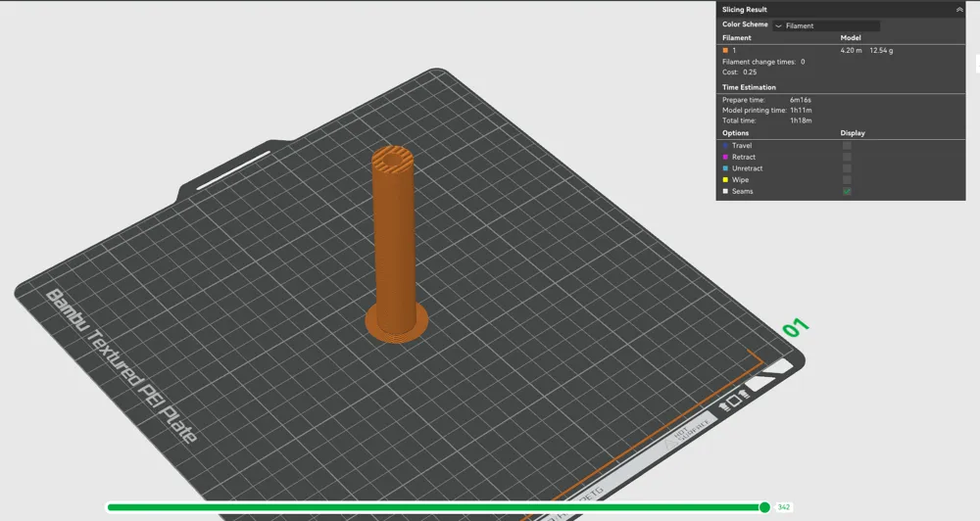Screen dimensions: 980x521
Task: Enable Wipe display checkbox
Action: point(847,180)
